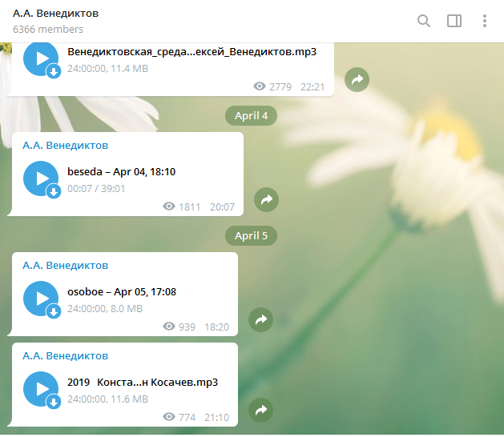This screenshot has width=504, height=437.
Task: Click the 20:07 message timestamp
Action: (x=222, y=207)
